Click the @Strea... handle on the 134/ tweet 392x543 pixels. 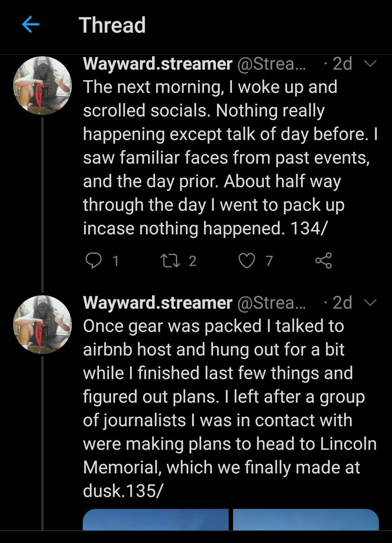click(272, 64)
